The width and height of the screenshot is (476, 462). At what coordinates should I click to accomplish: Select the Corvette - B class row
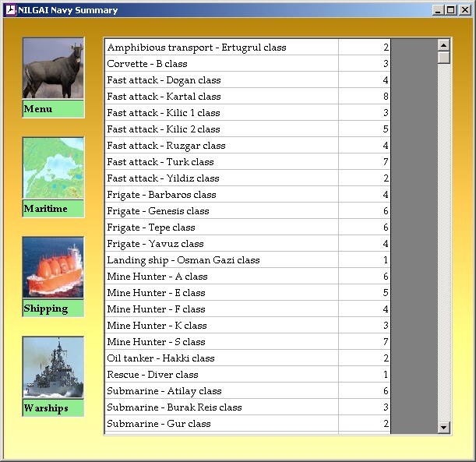222,64
